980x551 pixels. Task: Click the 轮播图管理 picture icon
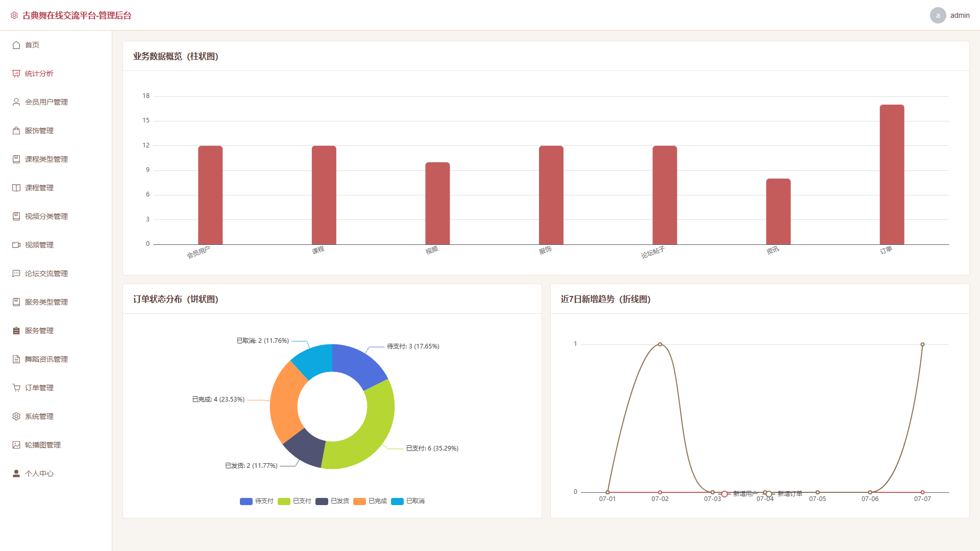pos(16,445)
